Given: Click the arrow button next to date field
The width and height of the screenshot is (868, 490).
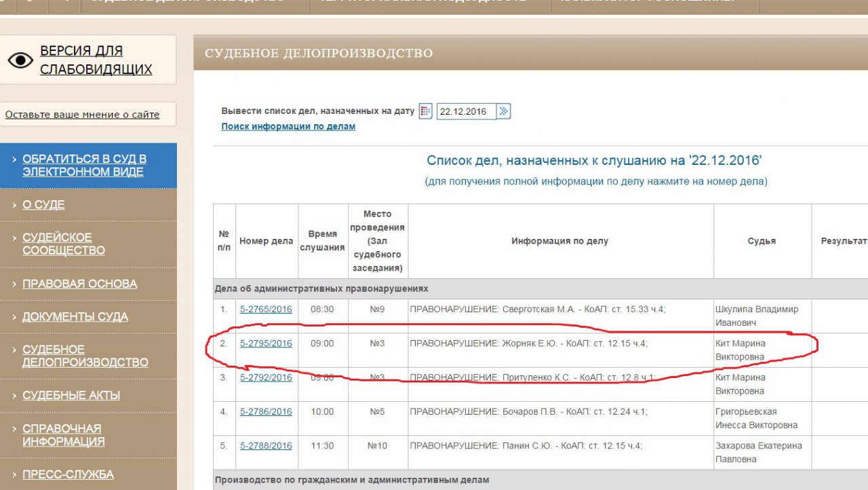Looking at the screenshot, I should click(x=503, y=111).
